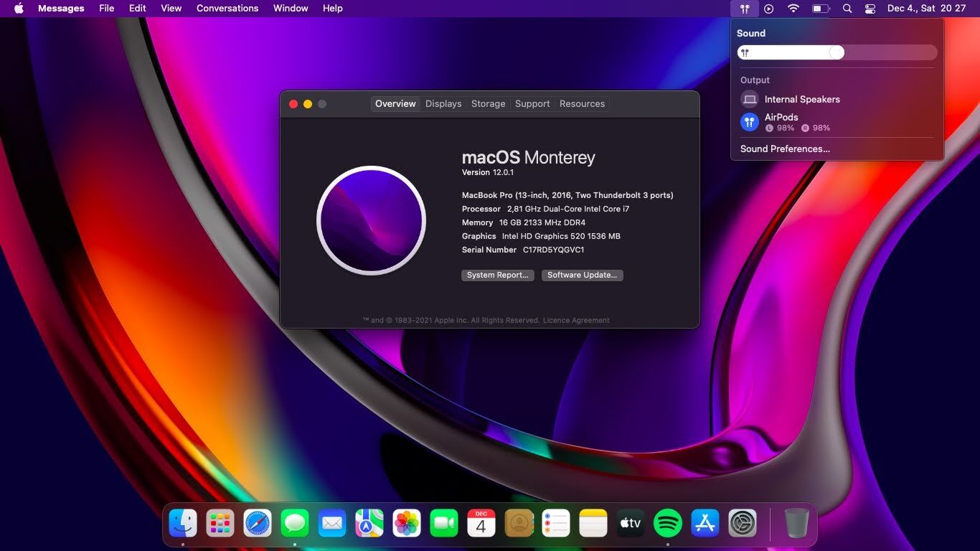Open Contacts app in the Dock
Image resolution: width=980 pixels, height=551 pixels.
pos(519,523)
